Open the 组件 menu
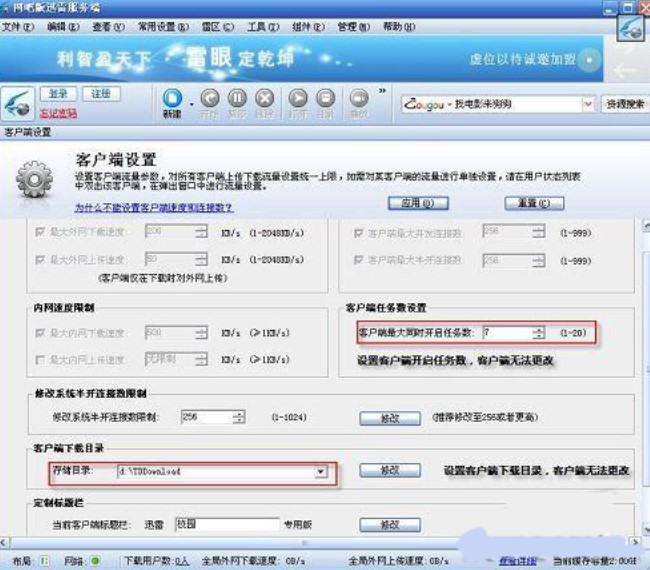This screenshot has width=650, height=570. (x=308, y=27)
